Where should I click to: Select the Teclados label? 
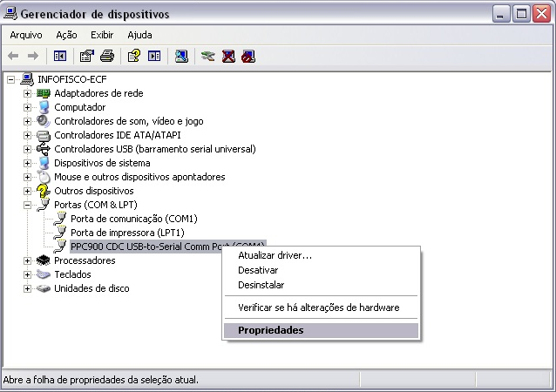pos(72,274)
